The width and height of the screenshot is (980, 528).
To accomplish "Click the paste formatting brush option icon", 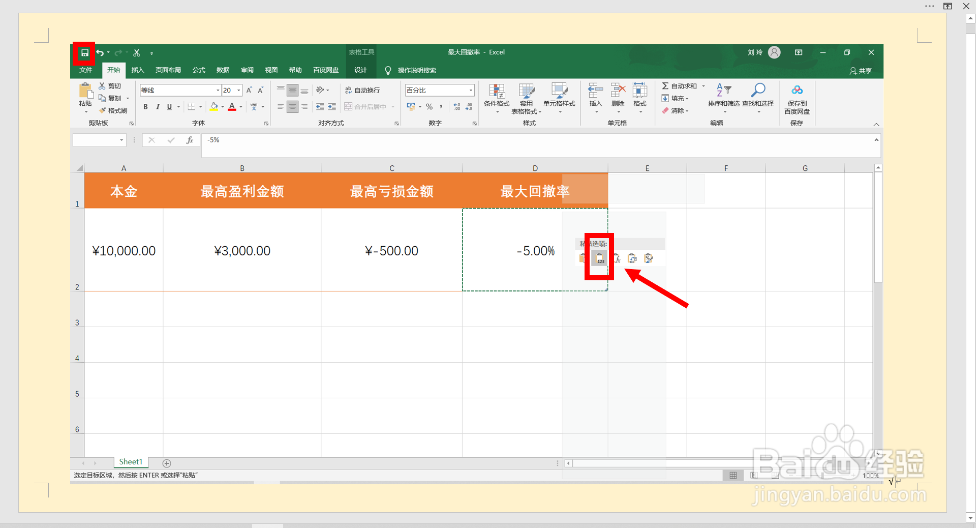I will point(649,258).
